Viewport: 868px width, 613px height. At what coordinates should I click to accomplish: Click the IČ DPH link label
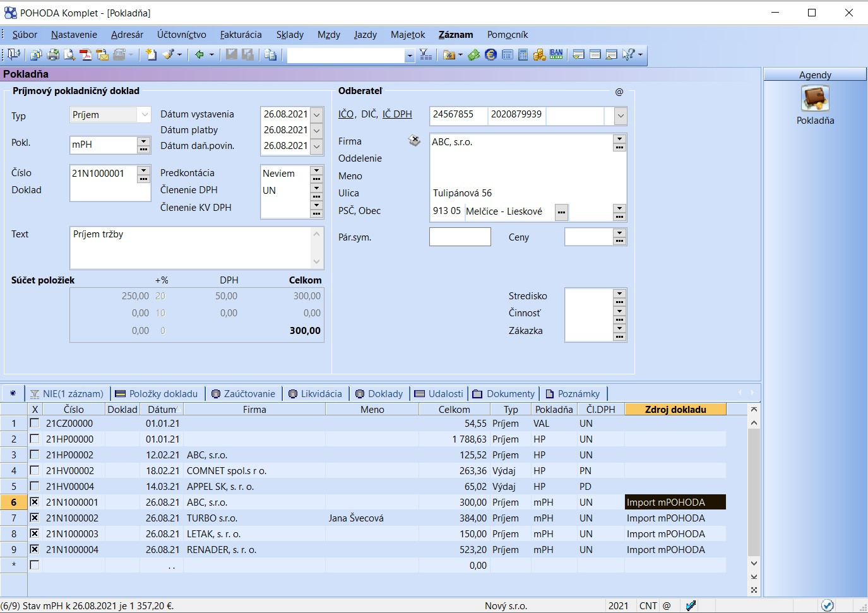[x=397, y=114]
